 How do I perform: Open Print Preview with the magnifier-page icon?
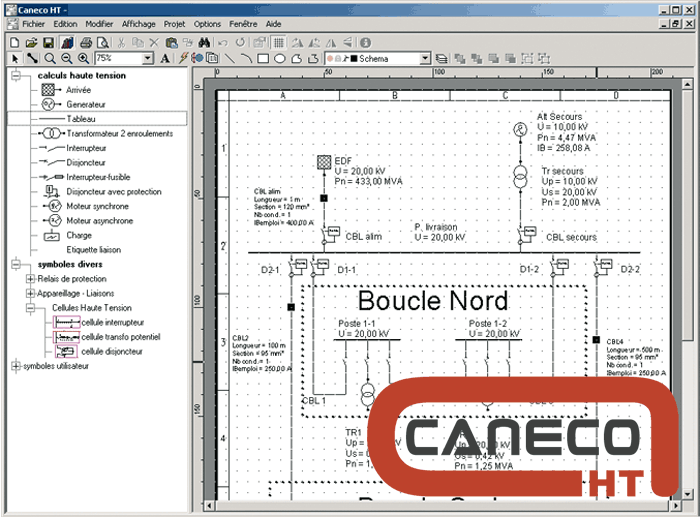click(x=103, y=43)
